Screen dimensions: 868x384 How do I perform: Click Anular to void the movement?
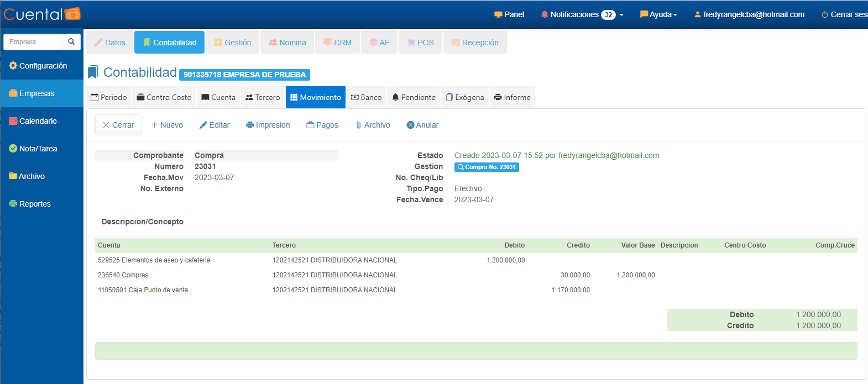click(422, 125)
